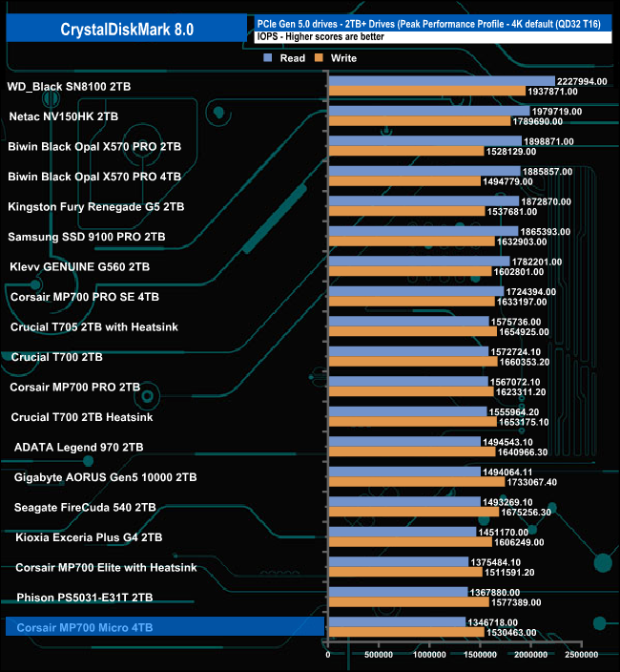This screenshot has height=672, width=620.
Task: Click the 1898871.00 read value
Action: click(548, 141)
